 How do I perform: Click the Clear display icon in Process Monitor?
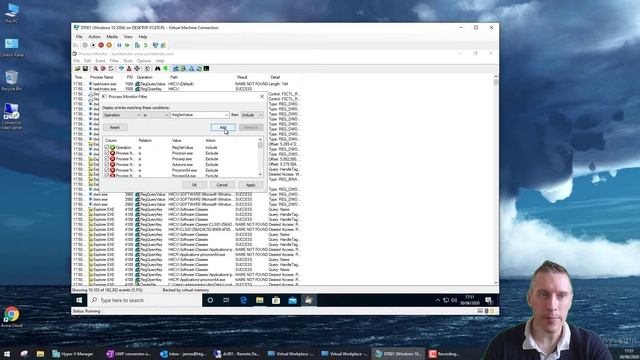[111, 69]
